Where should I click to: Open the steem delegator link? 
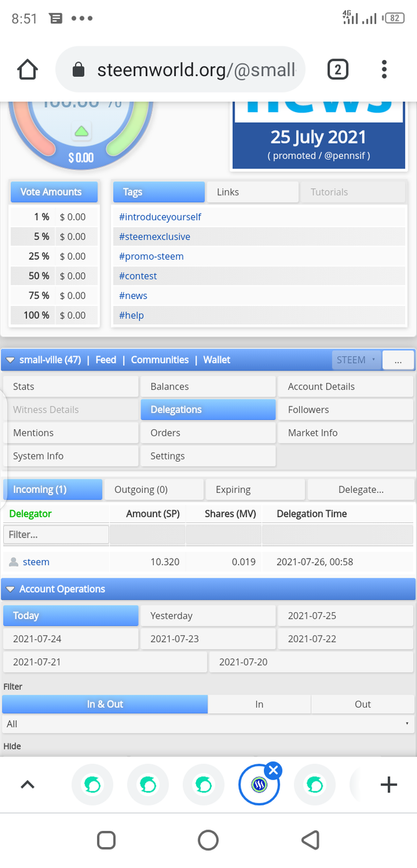tap(36, 562)
